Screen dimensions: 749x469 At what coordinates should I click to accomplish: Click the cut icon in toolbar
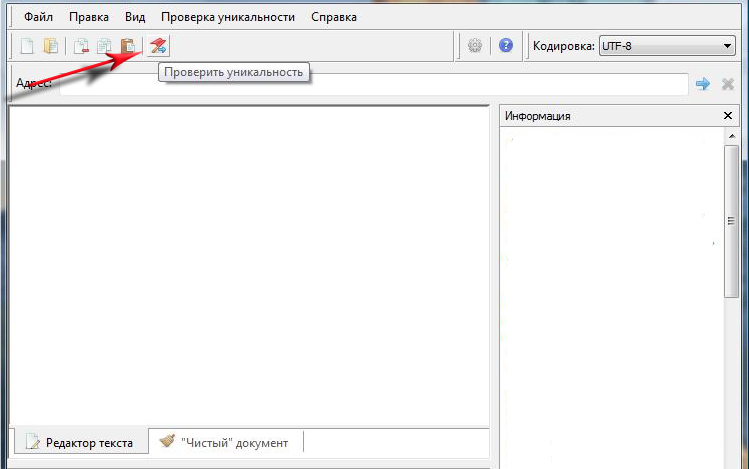tap(82, 46)
